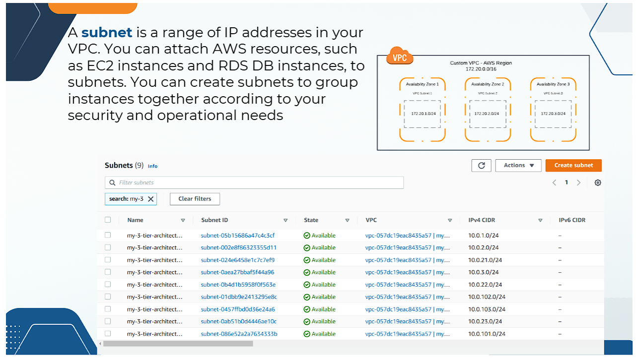
Task: Click the horizontal scrollbar under the table
Action: point(178,343)
